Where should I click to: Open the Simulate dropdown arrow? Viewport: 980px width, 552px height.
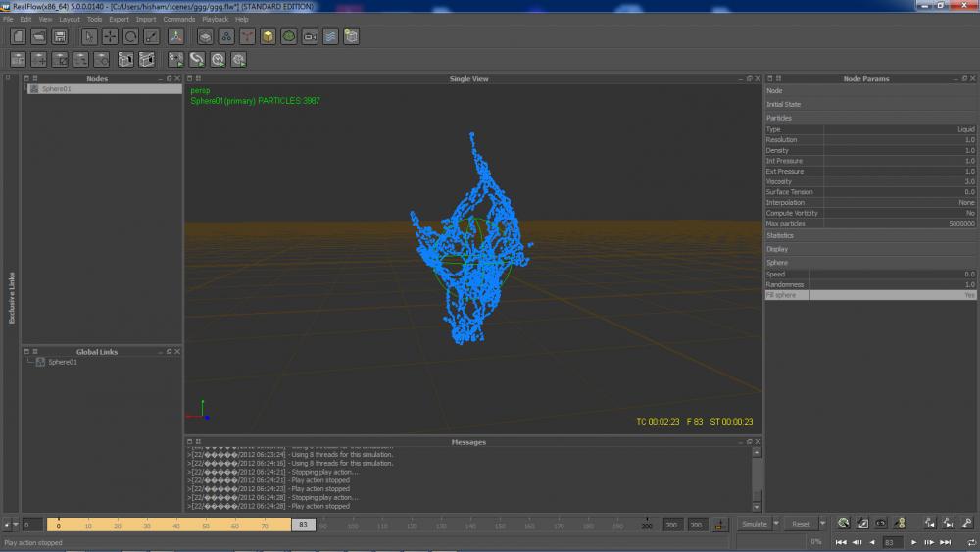coord(776,524)
